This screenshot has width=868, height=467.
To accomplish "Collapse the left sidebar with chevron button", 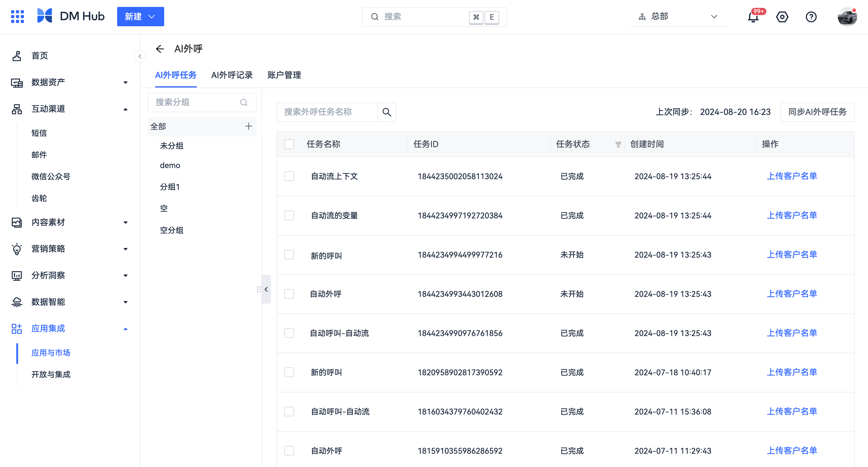I will click(140, 56).
